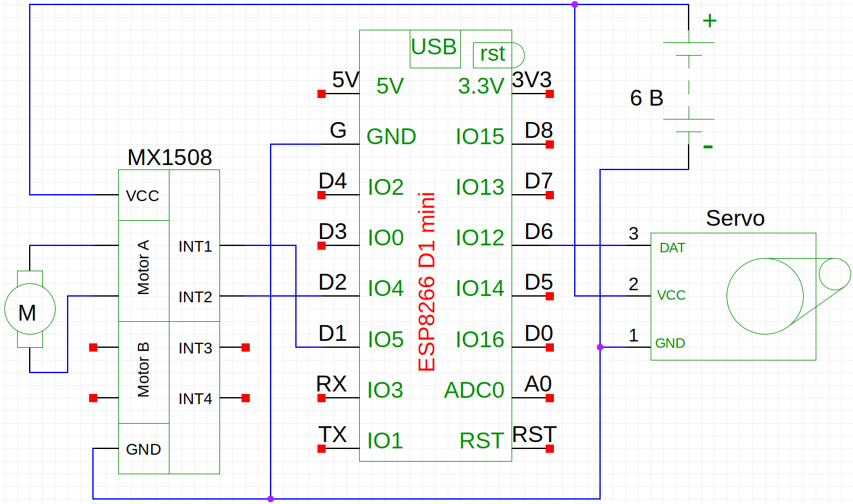853x504 pixels.
Task: Click the IO0 pin label
Action: click(x=386, y=238)
